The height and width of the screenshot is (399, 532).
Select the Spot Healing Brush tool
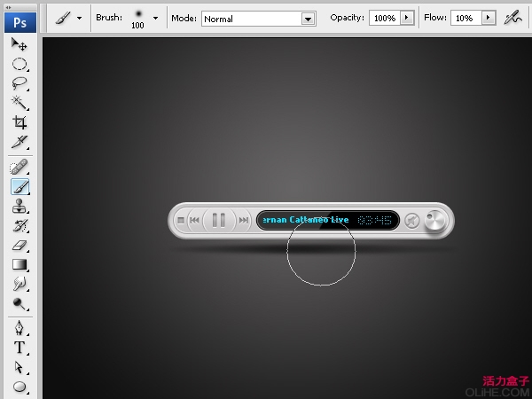(x=20, y=167)
